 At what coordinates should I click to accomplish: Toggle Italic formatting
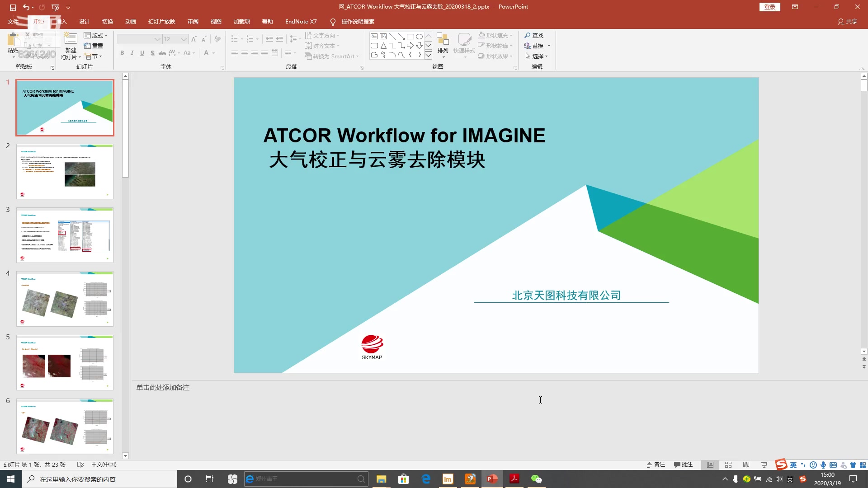132,53
